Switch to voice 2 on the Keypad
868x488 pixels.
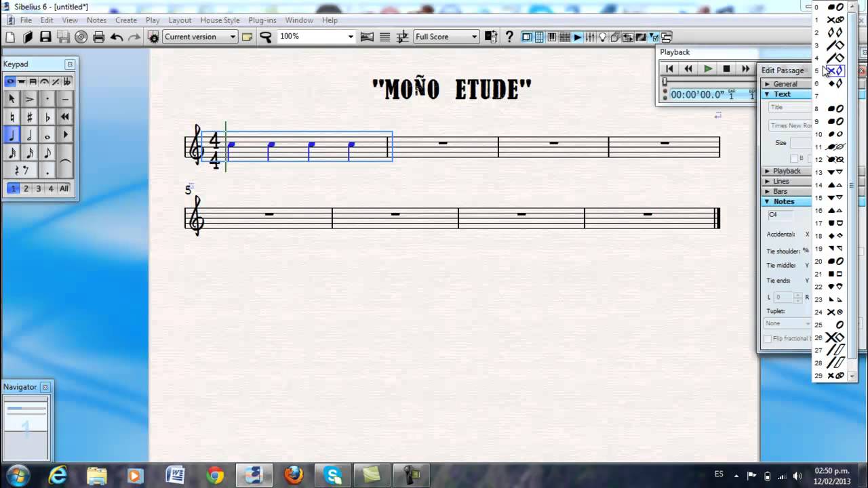(x=26, y=189)
